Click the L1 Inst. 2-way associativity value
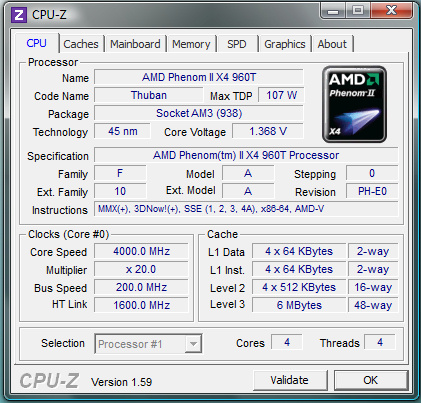 click(x=373, y=269)
